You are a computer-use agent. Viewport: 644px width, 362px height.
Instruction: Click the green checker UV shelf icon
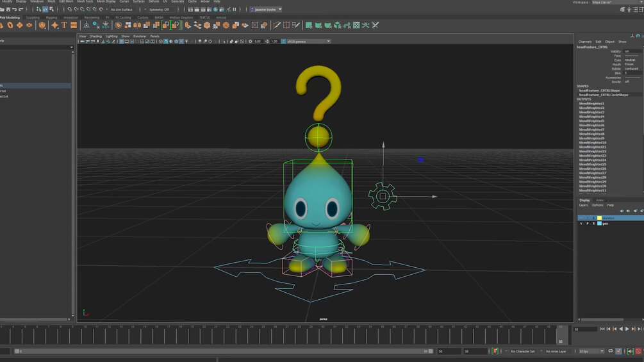point(356,25)
